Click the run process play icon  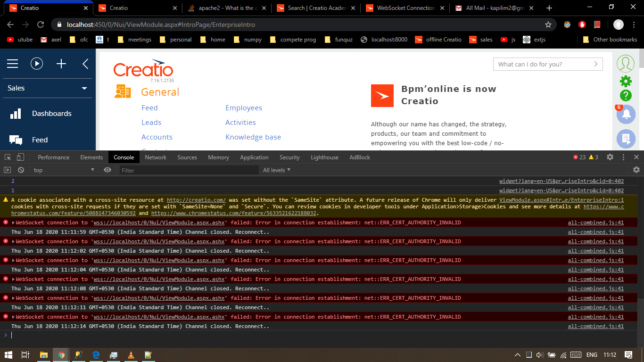tap(37, 64)
